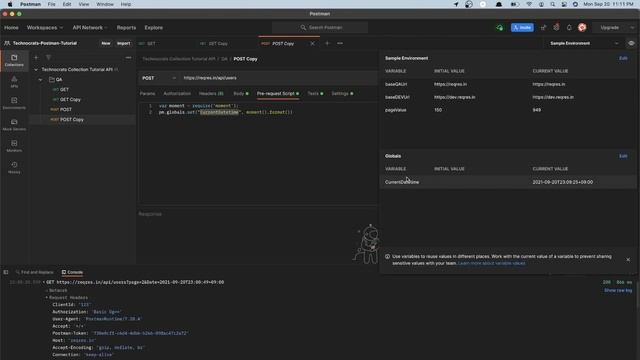This screenshot has height=360, width=640.
Task: Open the APIs sidebar panel
Action: tap(14, 82)
